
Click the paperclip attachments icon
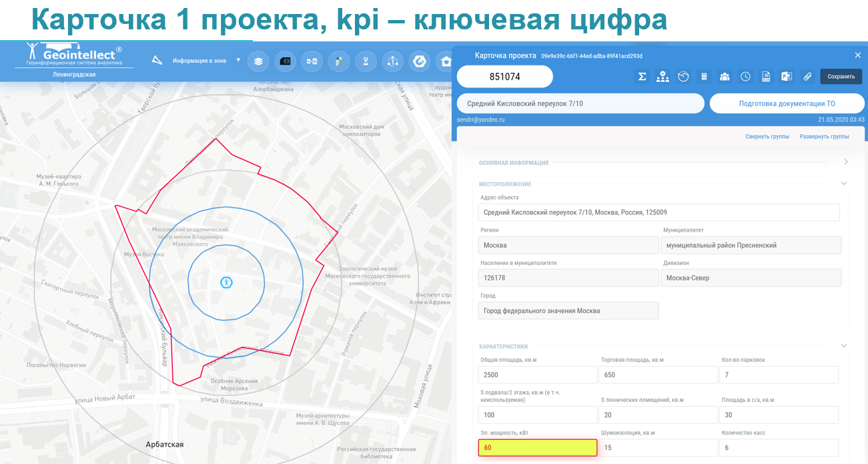tap(807, 77)
